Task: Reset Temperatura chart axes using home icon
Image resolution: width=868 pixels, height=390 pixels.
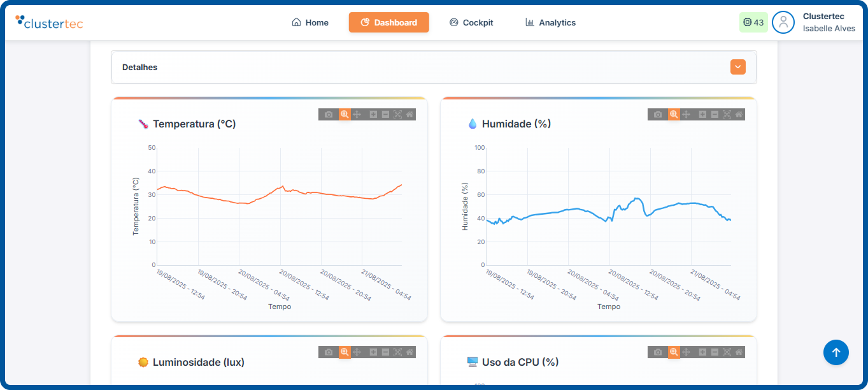Action: [409, 114]
